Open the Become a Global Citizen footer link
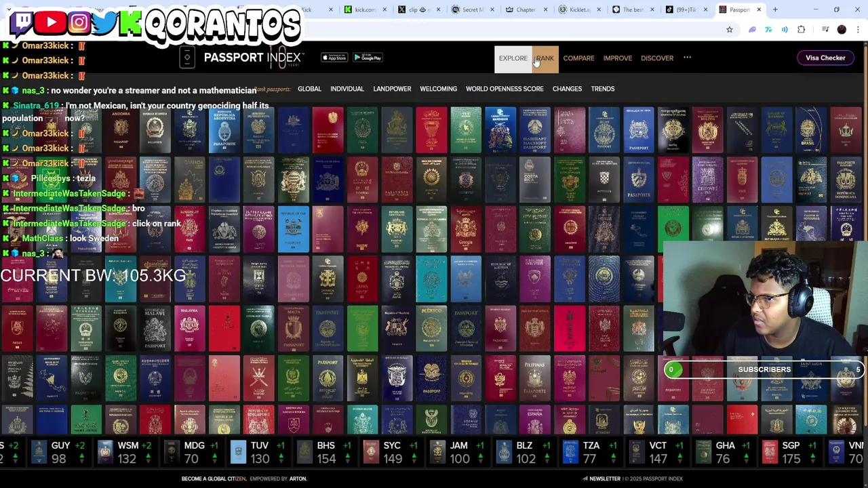The width and height of the screenshot is (868, 488). [x=214, y=479]
